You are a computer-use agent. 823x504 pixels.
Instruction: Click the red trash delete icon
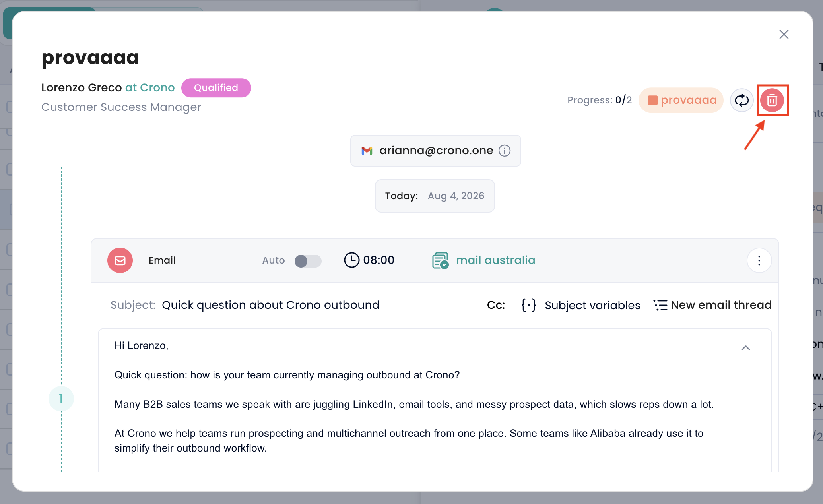pyautogui.click(x=772, y=100)
